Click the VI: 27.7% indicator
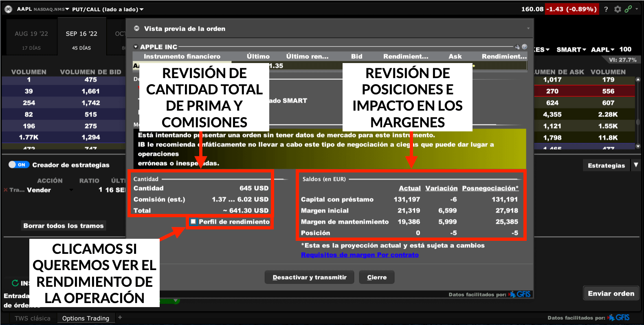This screenshot has height=325, width=644. (622, 60)
